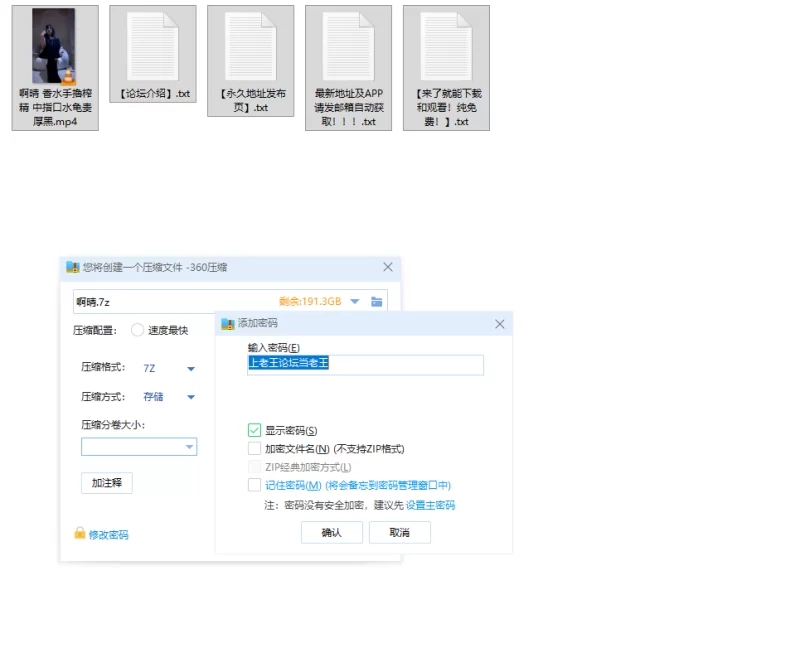
Task: Click the browse folder icon beside 剩余 space
Action: pos(377,302)
